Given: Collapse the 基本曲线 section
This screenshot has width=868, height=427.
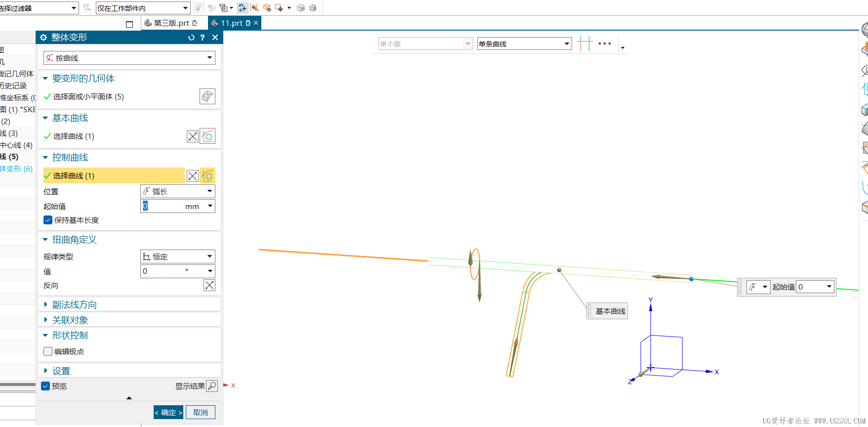Looking at the screenshot, I should click(x=45, y=118).
